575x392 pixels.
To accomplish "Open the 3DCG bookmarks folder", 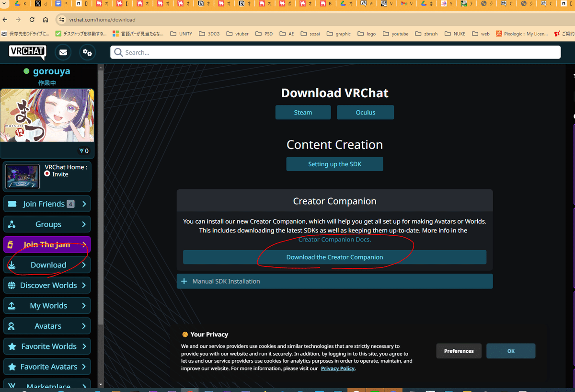I will click(x=209, y=34).
